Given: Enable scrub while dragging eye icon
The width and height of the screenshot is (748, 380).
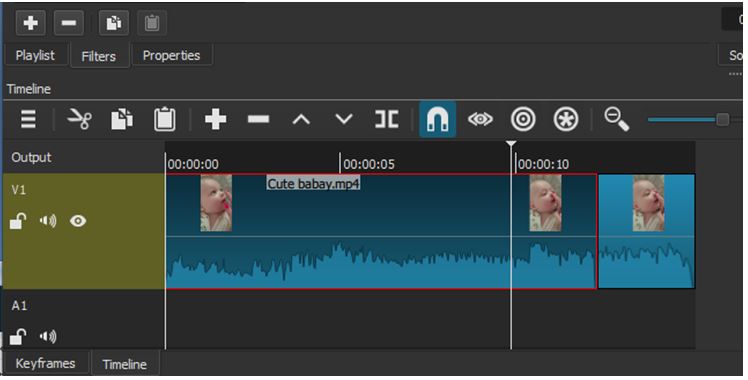Looking at the screenshot, I should point(480,119).
